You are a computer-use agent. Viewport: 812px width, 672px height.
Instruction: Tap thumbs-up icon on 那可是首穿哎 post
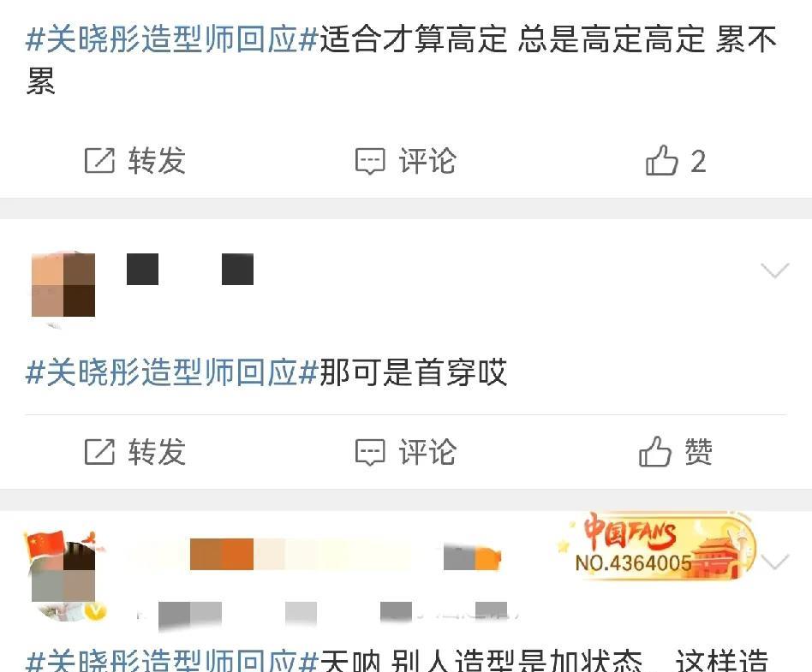654,451
